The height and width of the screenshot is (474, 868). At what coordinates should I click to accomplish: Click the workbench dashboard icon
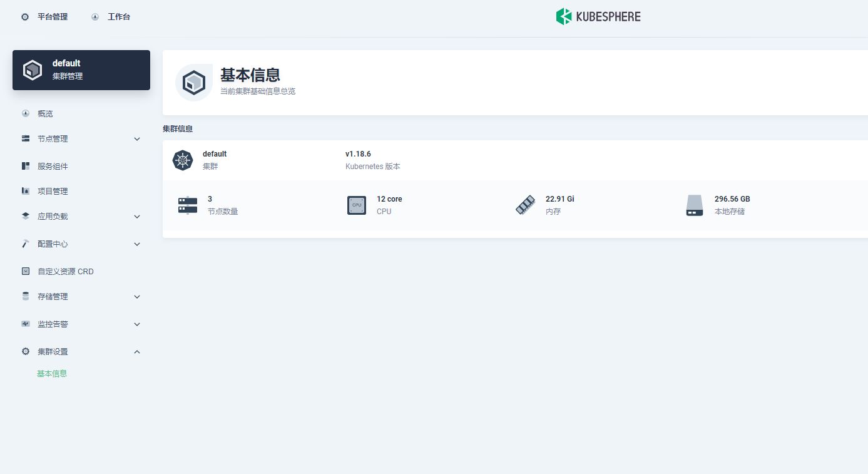[x=95, y=17]
